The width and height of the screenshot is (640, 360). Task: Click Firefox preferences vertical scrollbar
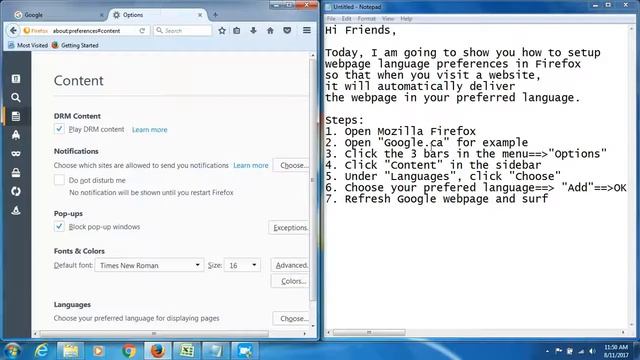pyautogui.click(x=313, y=180)
